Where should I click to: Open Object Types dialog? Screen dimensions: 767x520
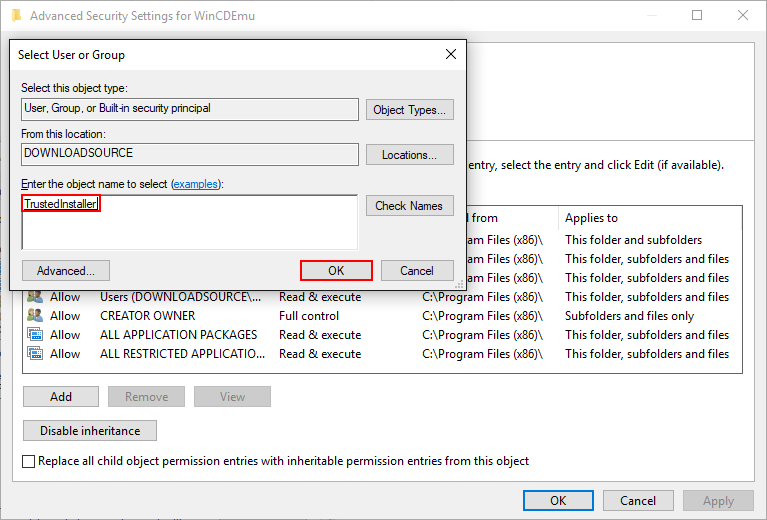pyautogui.click(x=409, y=110)
